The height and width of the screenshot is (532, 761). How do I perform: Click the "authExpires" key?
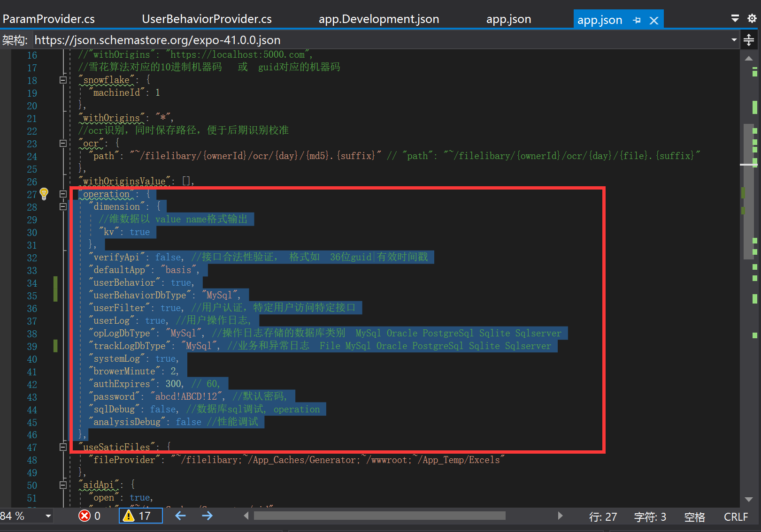click(x=122, y=384)
